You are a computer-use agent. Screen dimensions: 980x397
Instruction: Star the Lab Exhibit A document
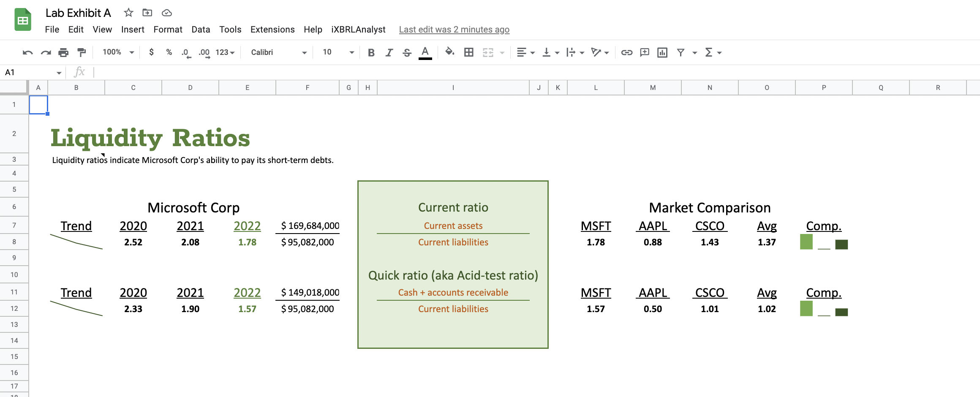tap(128, 13)
